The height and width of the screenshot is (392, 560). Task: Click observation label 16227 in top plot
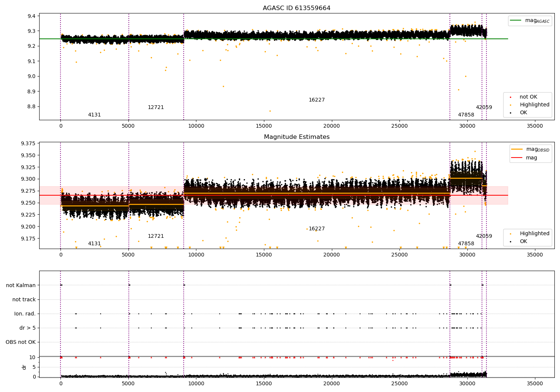click(317, 100)
